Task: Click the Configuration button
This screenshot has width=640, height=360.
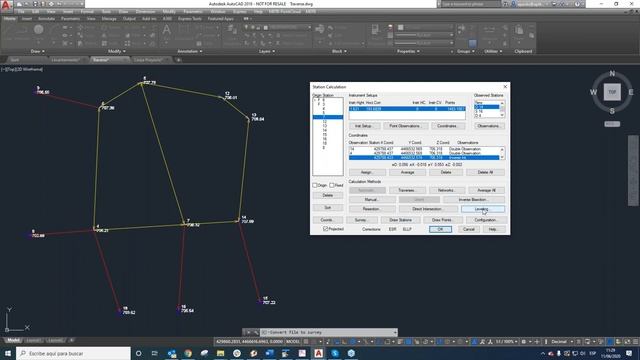Action: 486,220
